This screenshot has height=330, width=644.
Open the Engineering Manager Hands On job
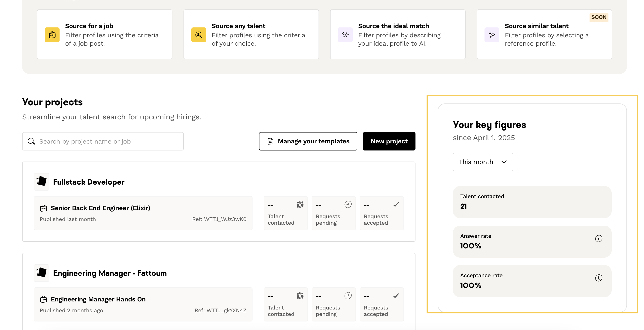98,299
